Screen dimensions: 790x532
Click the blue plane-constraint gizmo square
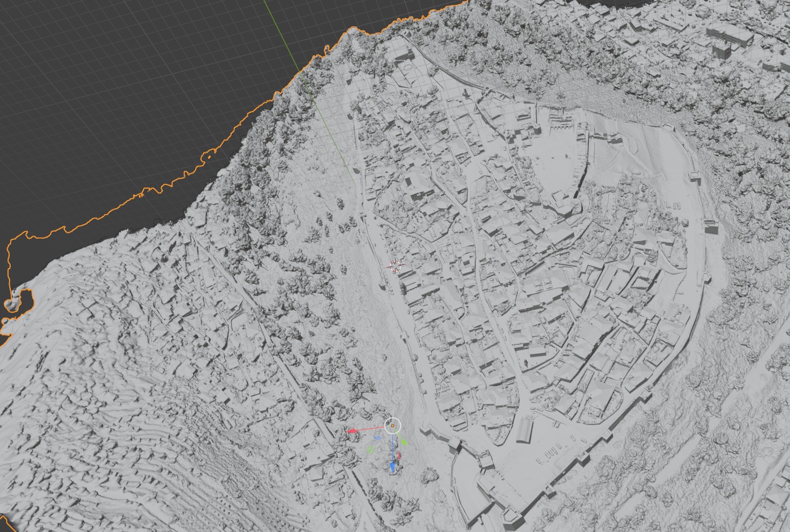pyautogui.click(x=378, y=437)
